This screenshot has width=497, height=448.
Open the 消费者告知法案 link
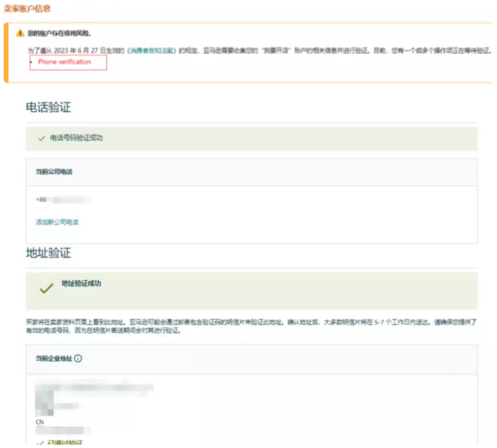pos(152,50)
